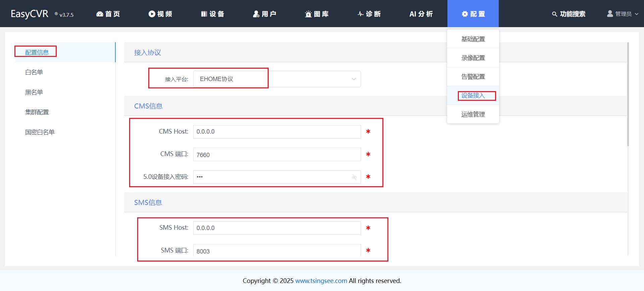Expand the 接入平台 protocol dropdown
Image resolution: width=644 pixels, height=291 pixels.
354,79
